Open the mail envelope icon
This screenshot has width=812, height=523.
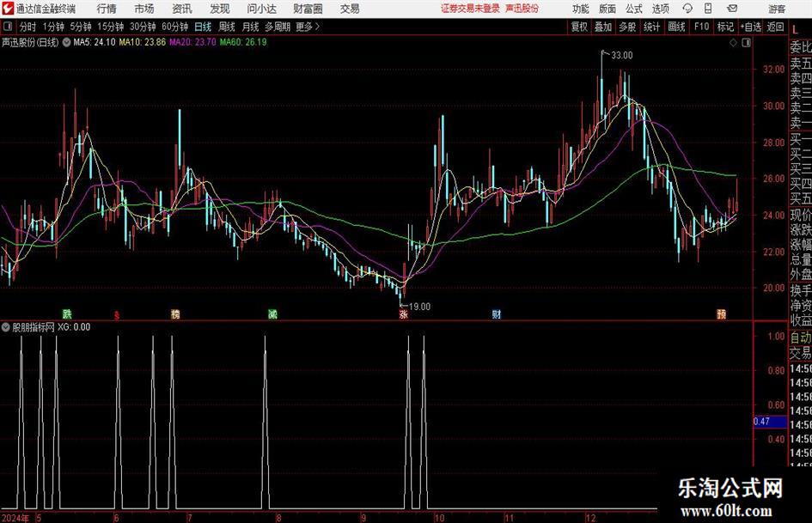point(732,9)
